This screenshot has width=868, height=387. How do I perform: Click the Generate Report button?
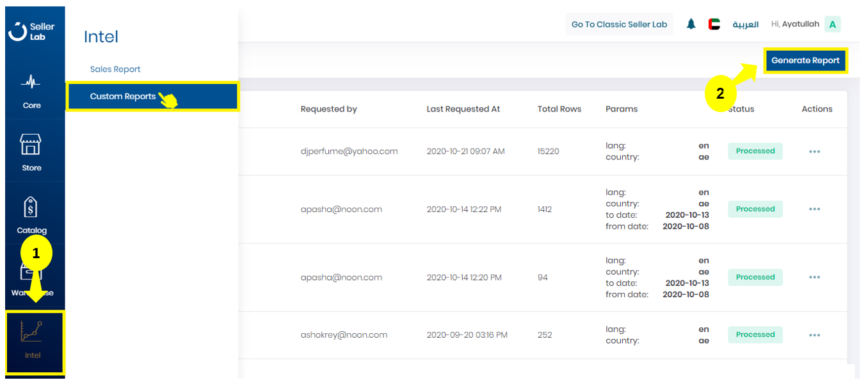pos(805,61)
